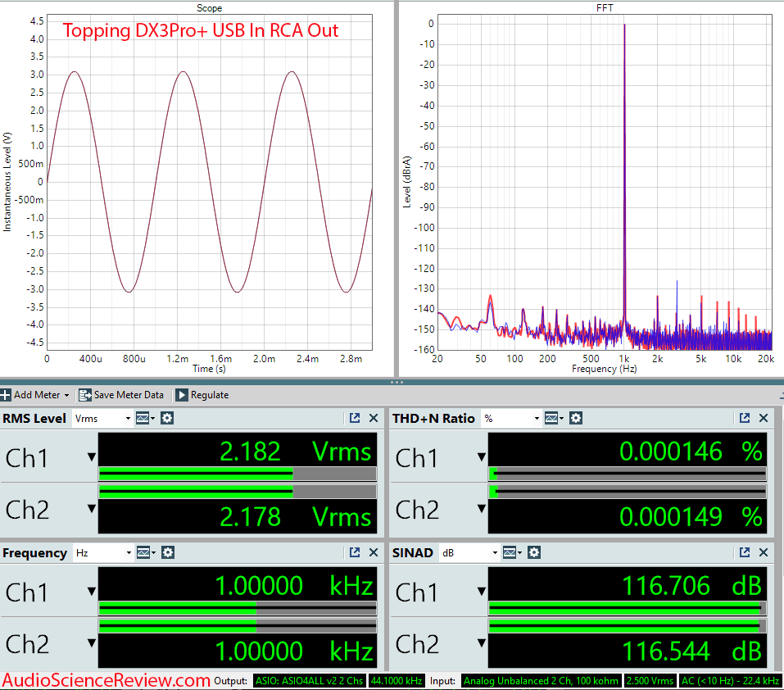The image size is (784, 690).
Task: Pop out the Frequency meter
Action: 355,552
